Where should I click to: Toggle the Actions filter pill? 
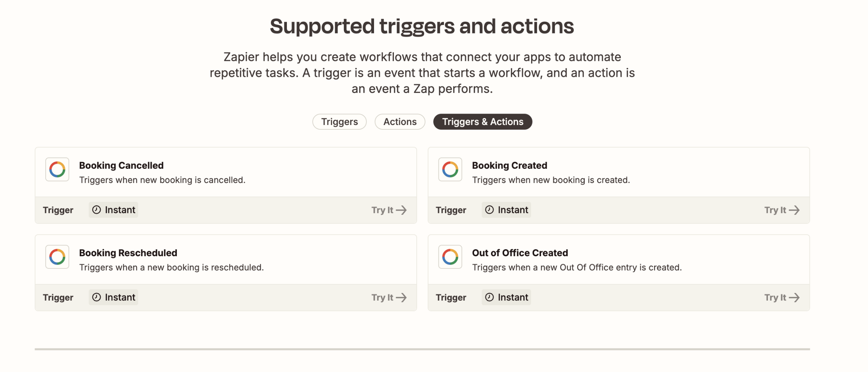click(399, 121)
